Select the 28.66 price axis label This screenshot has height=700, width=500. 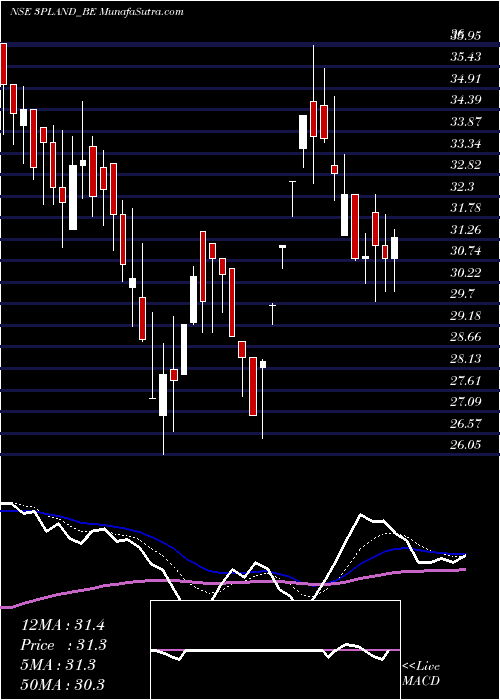coord(466,338)
